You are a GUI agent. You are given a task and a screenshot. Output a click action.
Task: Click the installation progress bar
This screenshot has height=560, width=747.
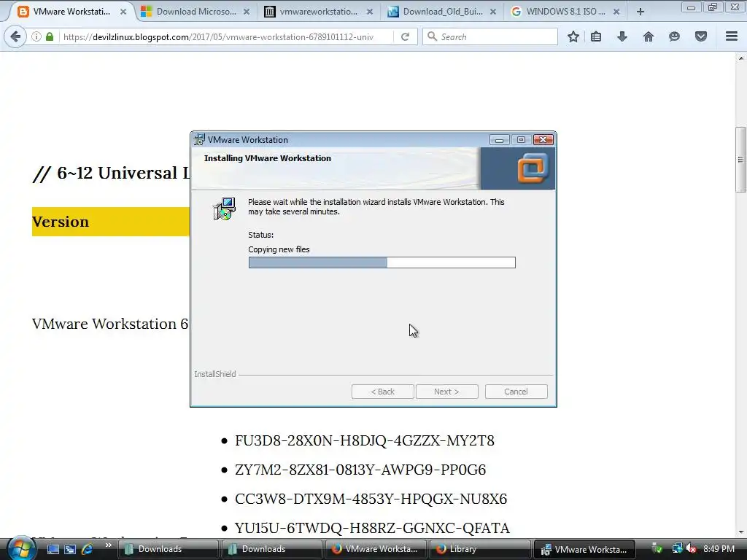[x=382, y=262]
